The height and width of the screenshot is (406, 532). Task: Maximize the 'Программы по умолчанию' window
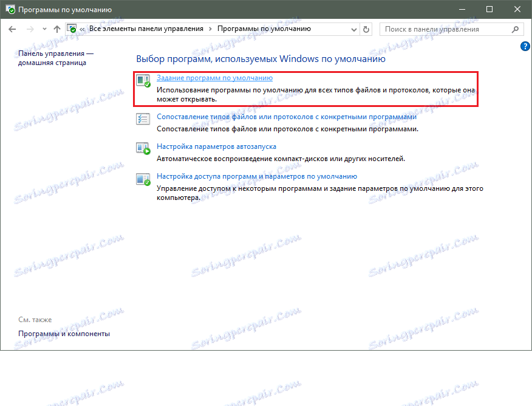[489, 9]
